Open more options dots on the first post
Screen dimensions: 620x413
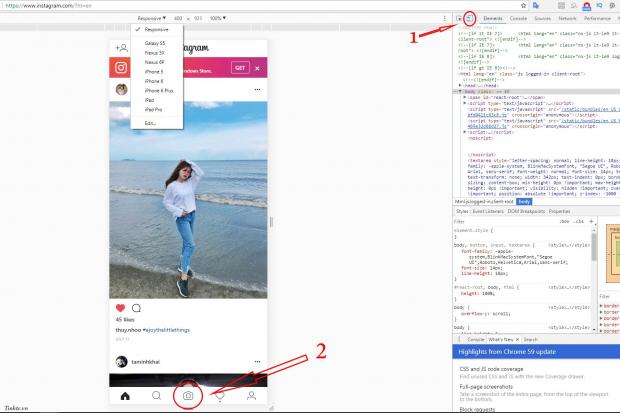pos(257,89)
